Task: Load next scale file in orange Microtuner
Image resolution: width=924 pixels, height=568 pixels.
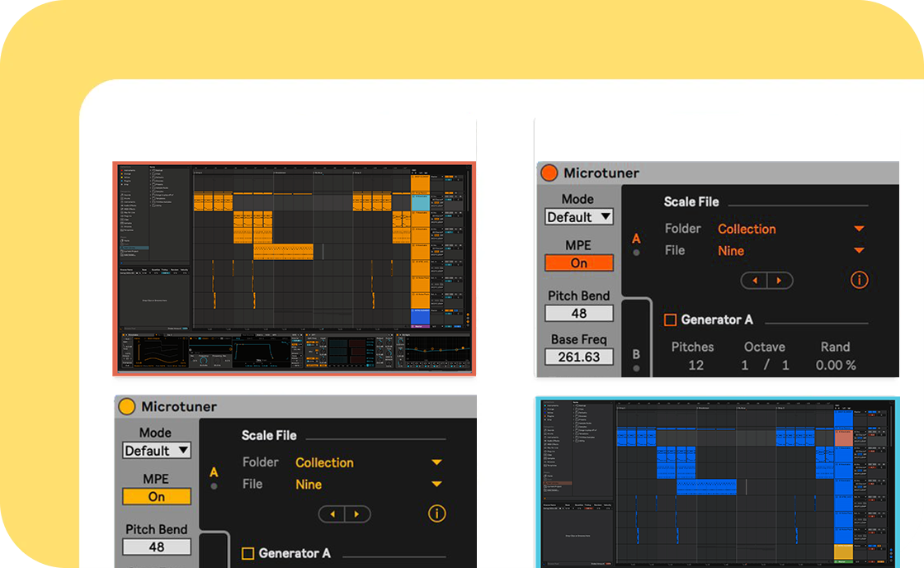Action: pos(780,281)
